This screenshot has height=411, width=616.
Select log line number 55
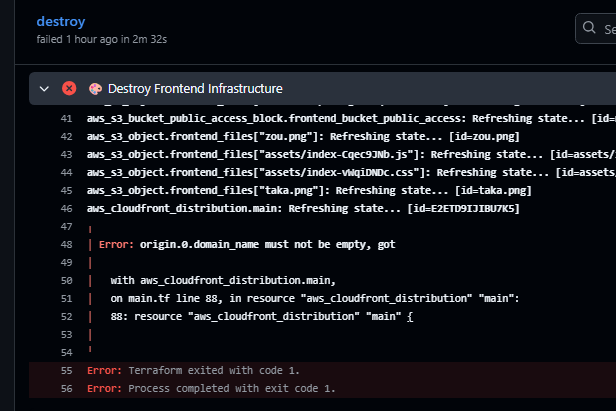[x=66, y=371]
